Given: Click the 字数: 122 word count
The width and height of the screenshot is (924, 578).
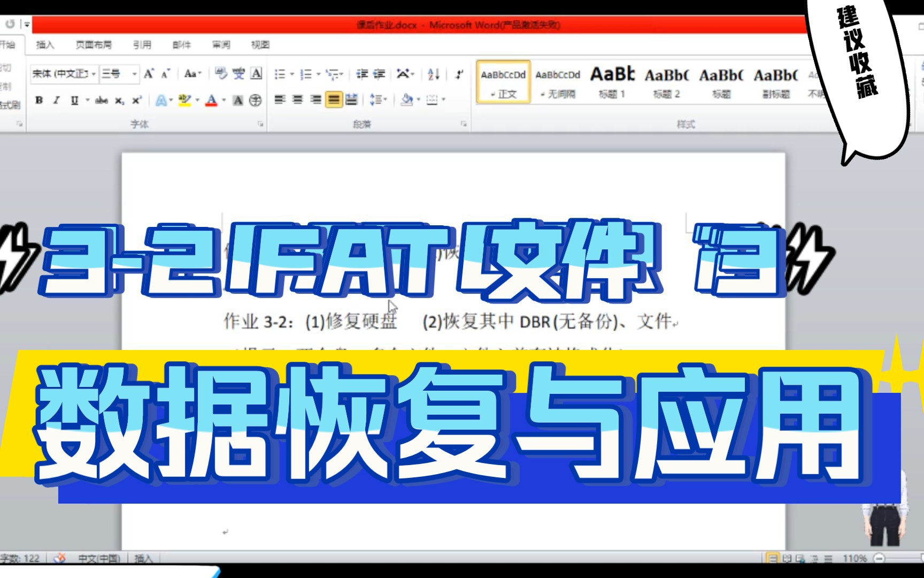Looking at the screenshot, I should pos(20,558).
